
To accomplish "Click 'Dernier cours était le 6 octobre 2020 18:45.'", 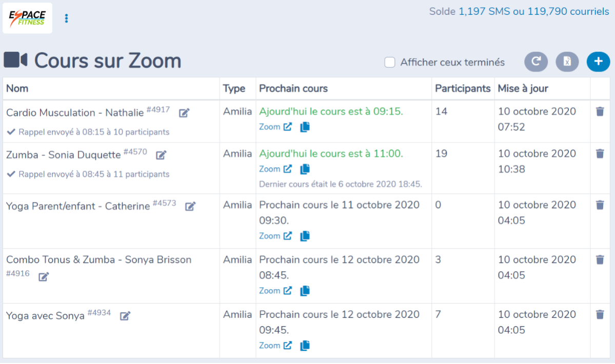I will (341, 184).
